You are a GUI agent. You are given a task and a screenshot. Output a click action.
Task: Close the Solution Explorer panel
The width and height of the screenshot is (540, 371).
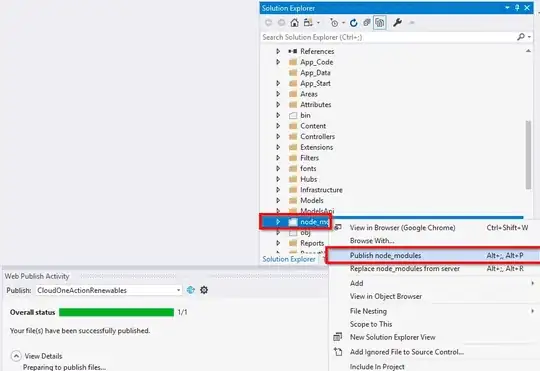(x=527, y=8)
